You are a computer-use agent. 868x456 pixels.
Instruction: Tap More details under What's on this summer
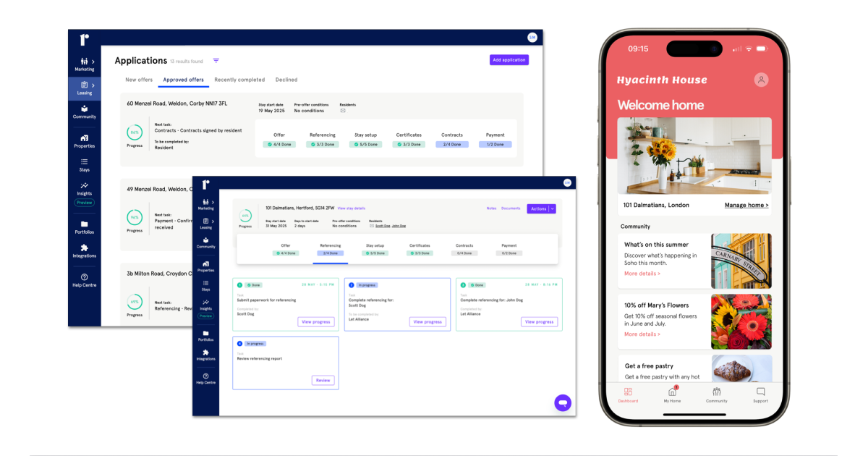point(642,274)
